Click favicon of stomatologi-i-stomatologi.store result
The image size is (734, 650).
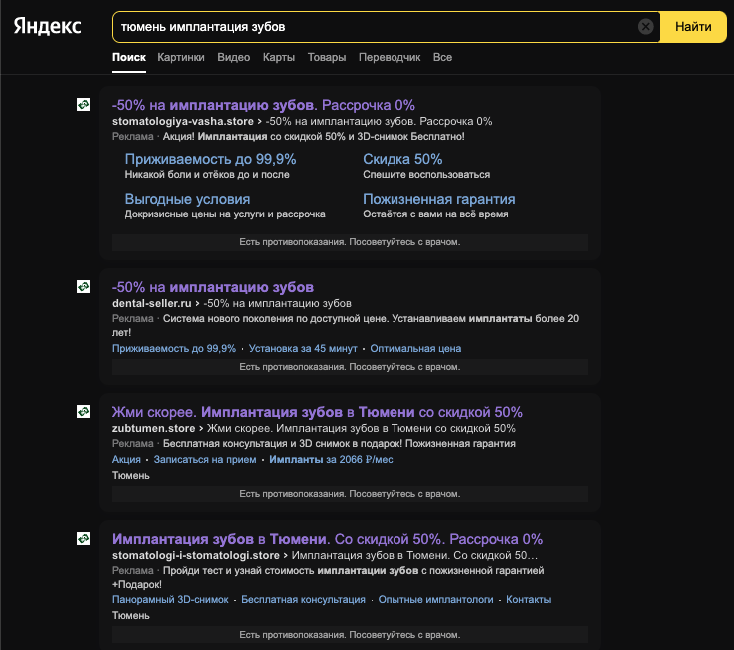[x=83, y=538]
